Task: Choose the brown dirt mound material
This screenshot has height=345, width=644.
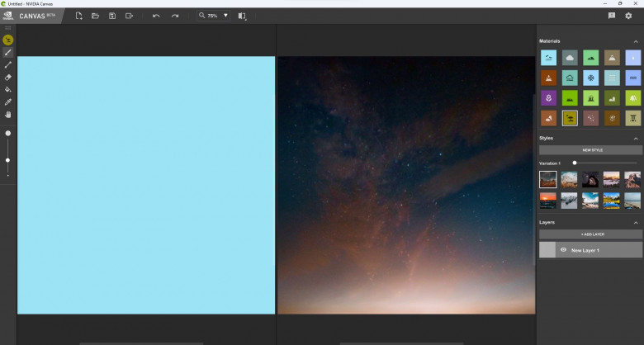Action: [x=548, y=78]
